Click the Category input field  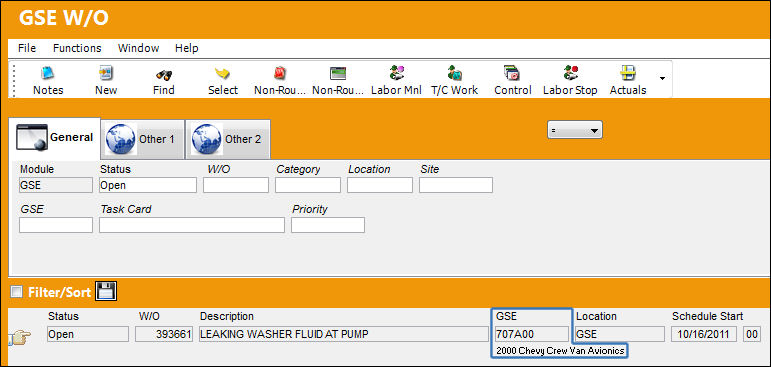pyautogui.click(x=308, y=185)
